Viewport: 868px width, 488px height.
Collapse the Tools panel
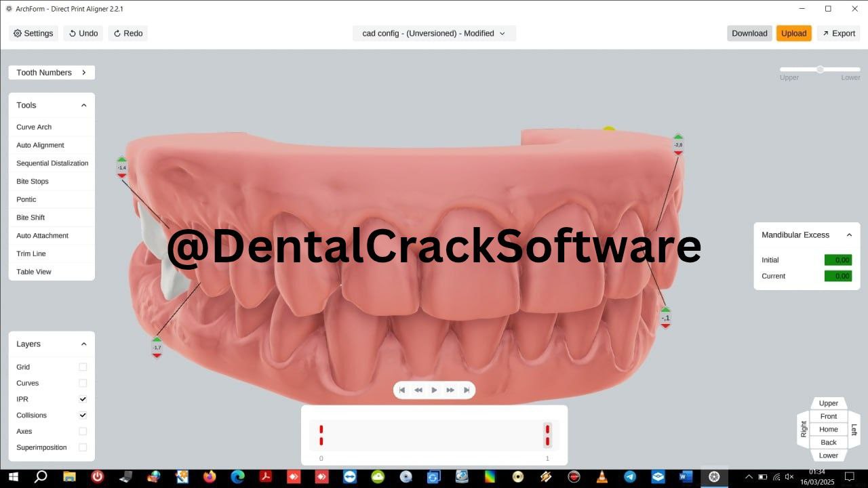pos(84,105)
